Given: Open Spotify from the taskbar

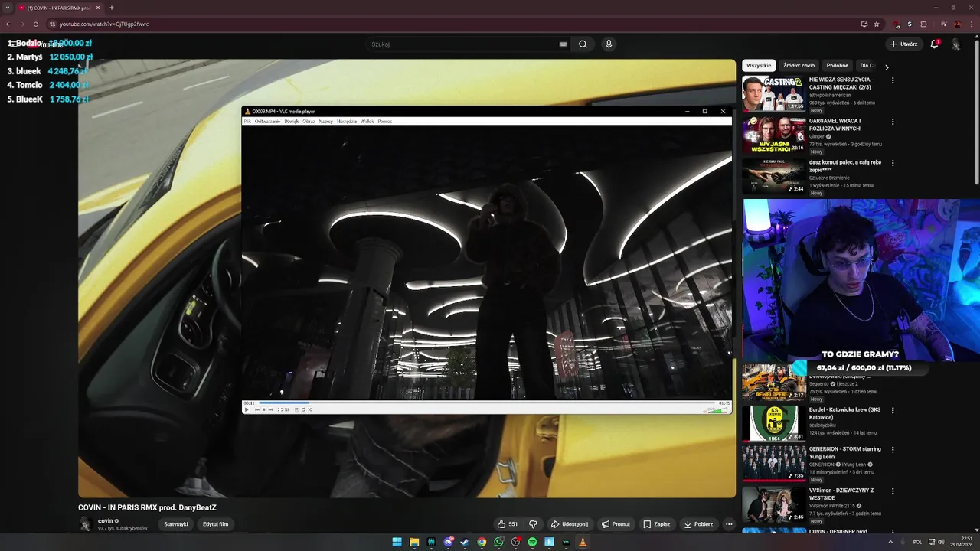Looking at the screenshot, I should point(532,542).
